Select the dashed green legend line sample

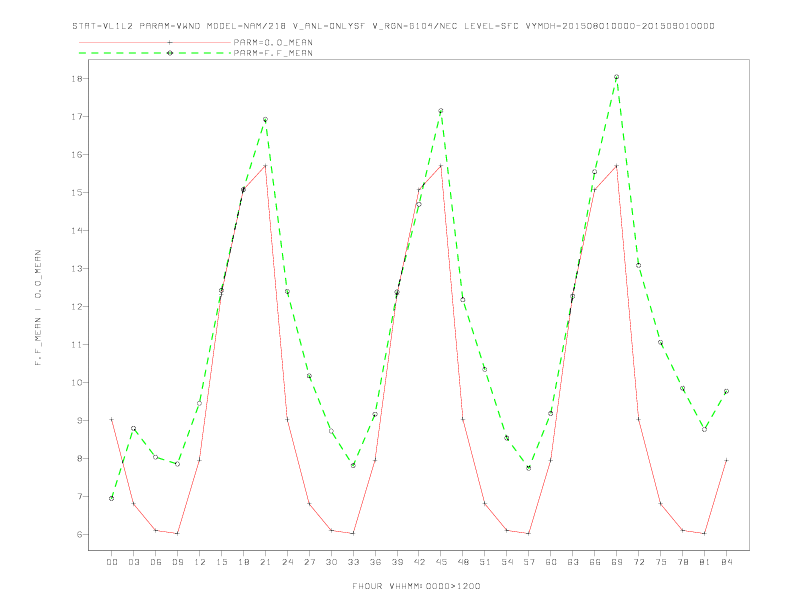tap(155, 53)
